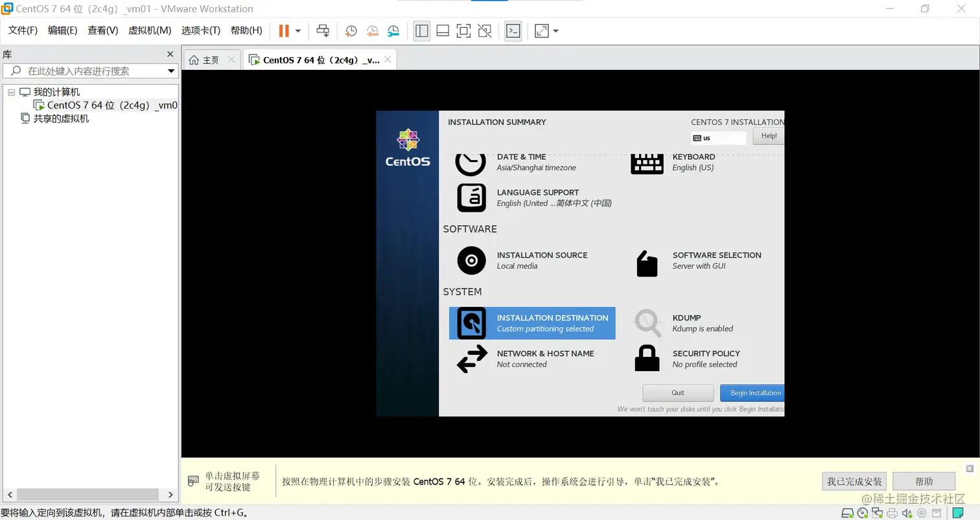Screen dimensions: 980x520
Task: Close the 库 library panel
Action: pyautogui.click(x=170, y=54)
